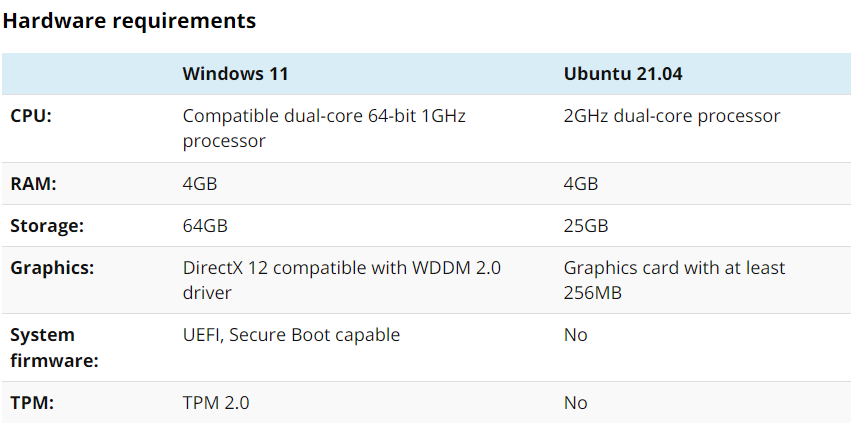Image resolution: width=854 pixels, height=425 pixels.
Task: Click the TPM 2.0 cell
Action: point(216,403)
